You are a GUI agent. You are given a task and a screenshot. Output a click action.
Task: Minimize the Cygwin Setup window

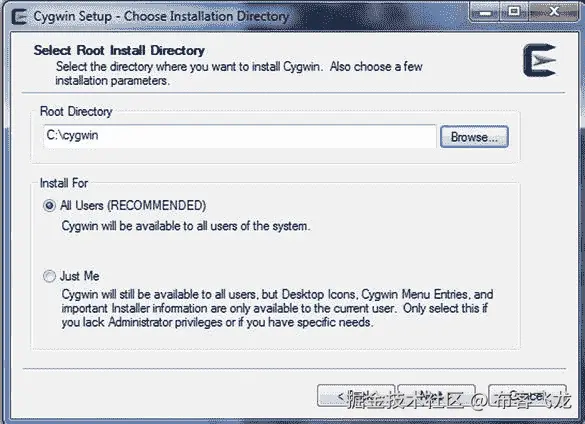point(485,13)
